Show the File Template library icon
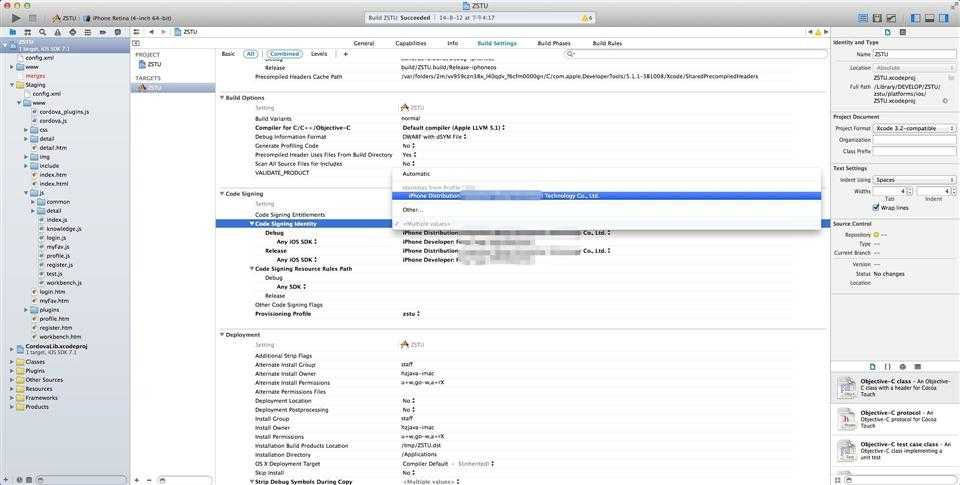 click(872, 366)
